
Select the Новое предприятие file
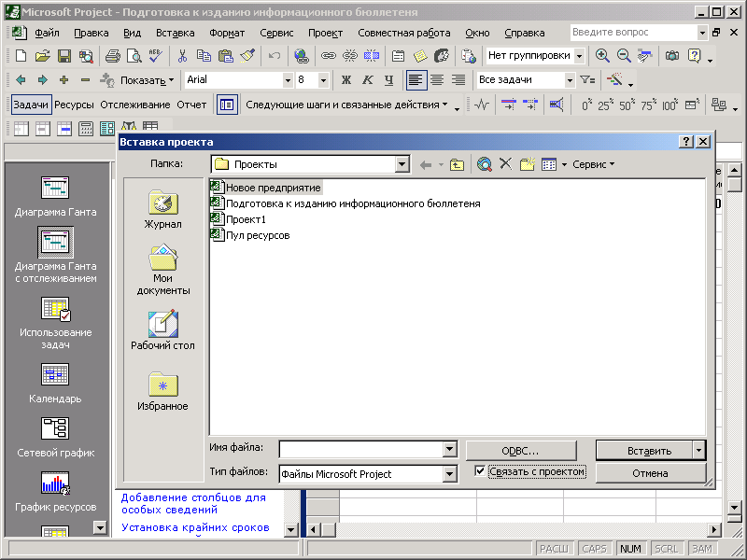tap(266, 188)
